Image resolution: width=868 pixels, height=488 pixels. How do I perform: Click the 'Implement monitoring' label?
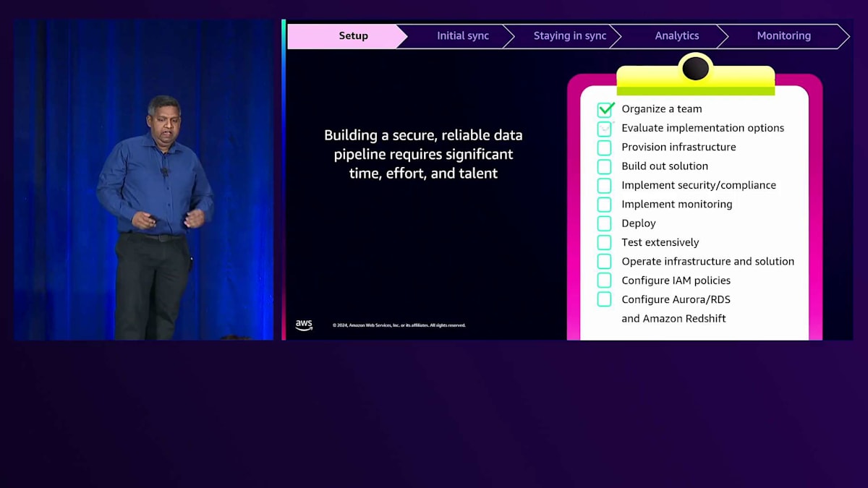(677, 204)
